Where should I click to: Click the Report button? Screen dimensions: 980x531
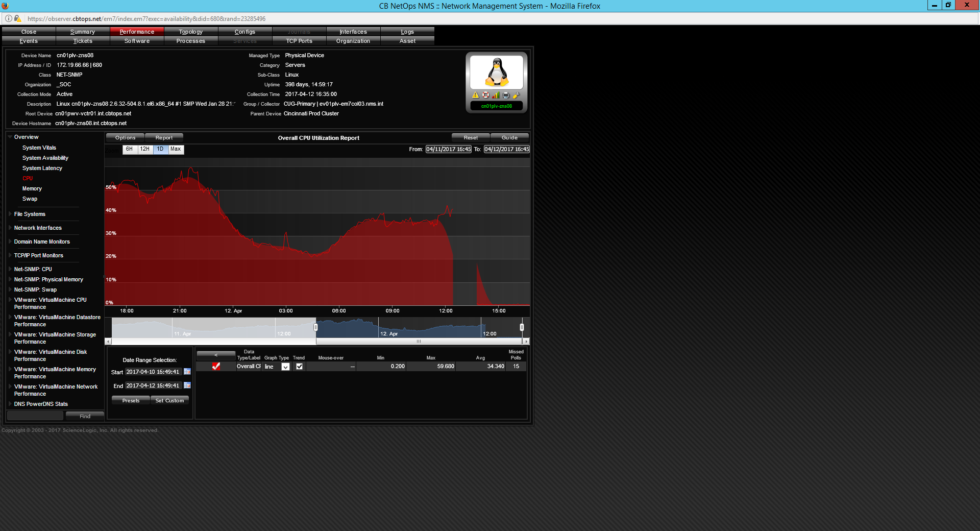click(x=164, y=138)
